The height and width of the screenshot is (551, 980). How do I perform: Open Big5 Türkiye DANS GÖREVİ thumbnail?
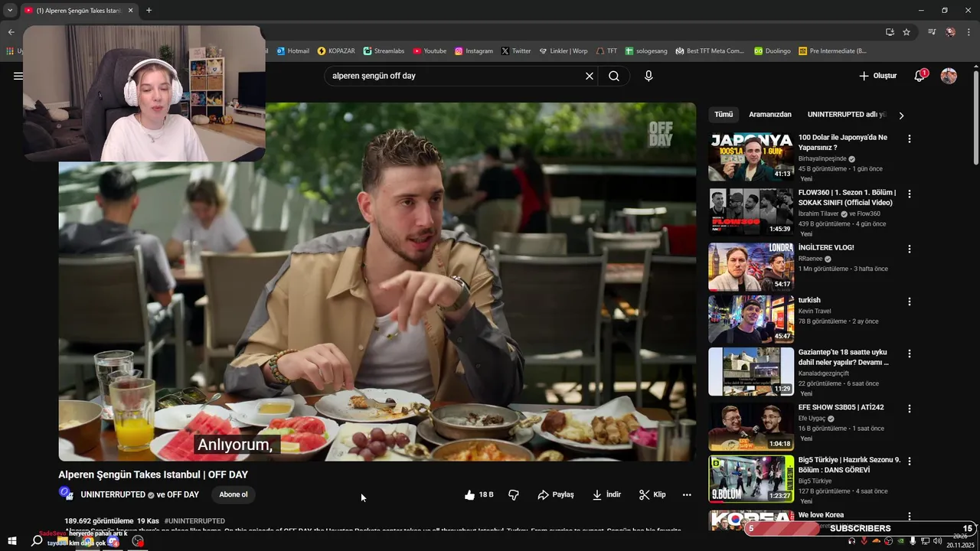751,480
